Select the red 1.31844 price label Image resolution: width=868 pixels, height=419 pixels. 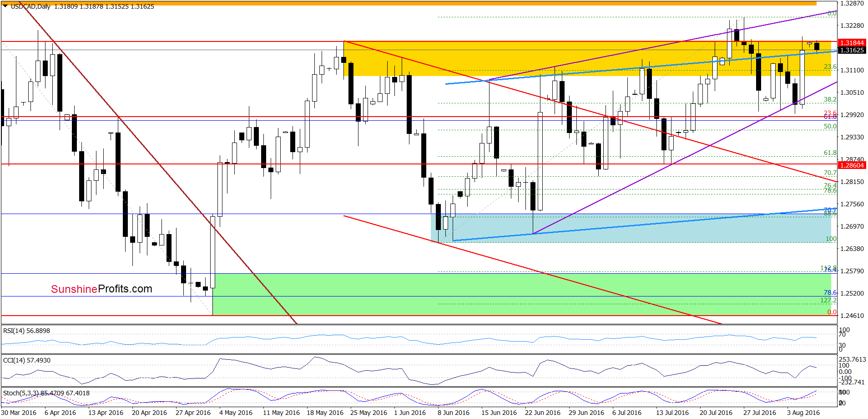tap(852, 43)
